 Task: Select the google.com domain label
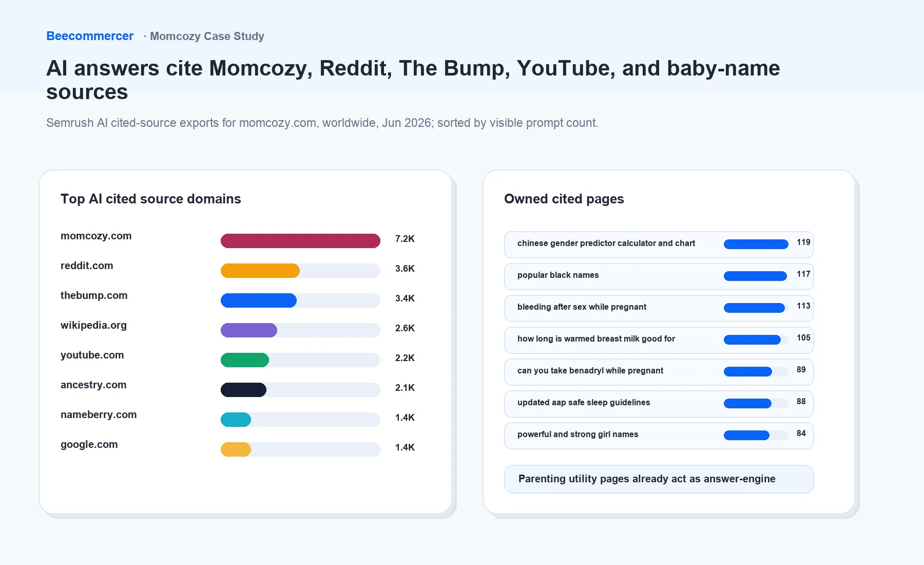click(89, 444)
